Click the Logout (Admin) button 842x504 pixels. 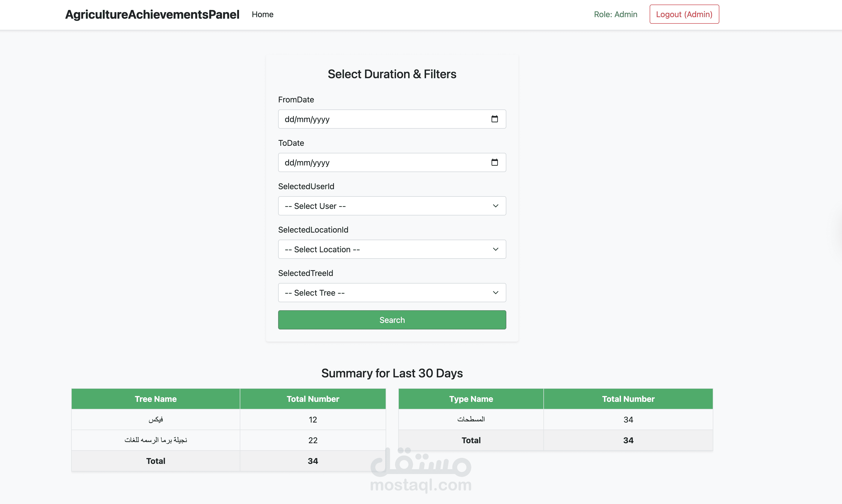684,14
